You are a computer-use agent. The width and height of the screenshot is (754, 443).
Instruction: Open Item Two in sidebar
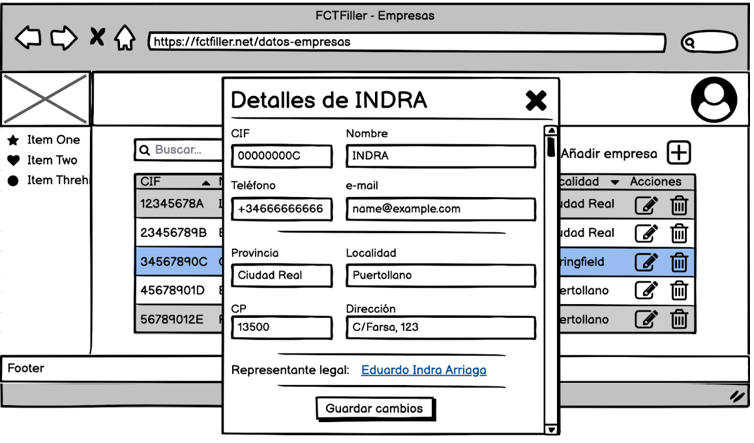pos(52,160)
